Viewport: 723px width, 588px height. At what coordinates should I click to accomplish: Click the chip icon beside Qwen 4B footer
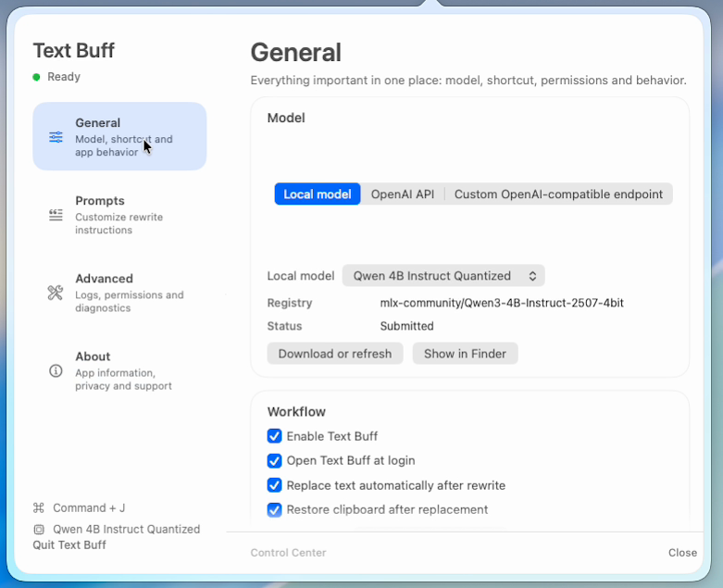39,530
